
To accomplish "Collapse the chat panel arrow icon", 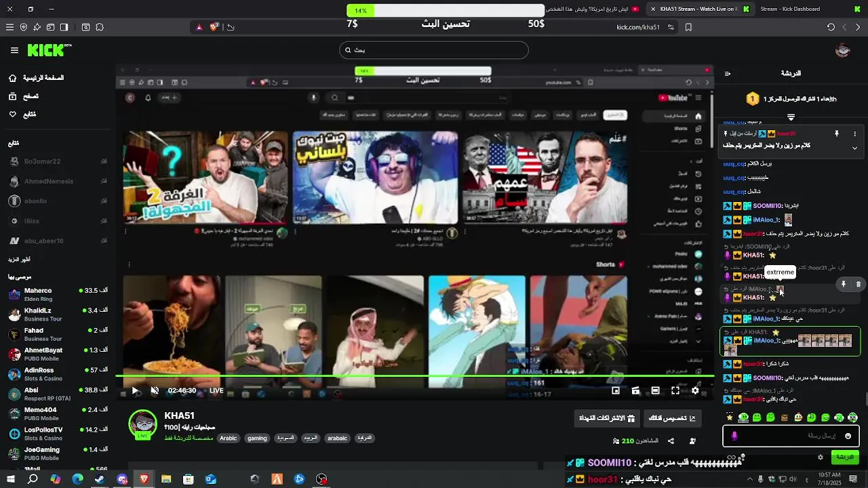I will 727,73.
